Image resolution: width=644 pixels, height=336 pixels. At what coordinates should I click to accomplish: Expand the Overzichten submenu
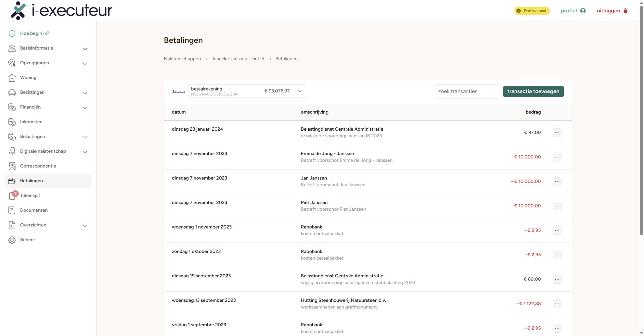pos(85,225)
